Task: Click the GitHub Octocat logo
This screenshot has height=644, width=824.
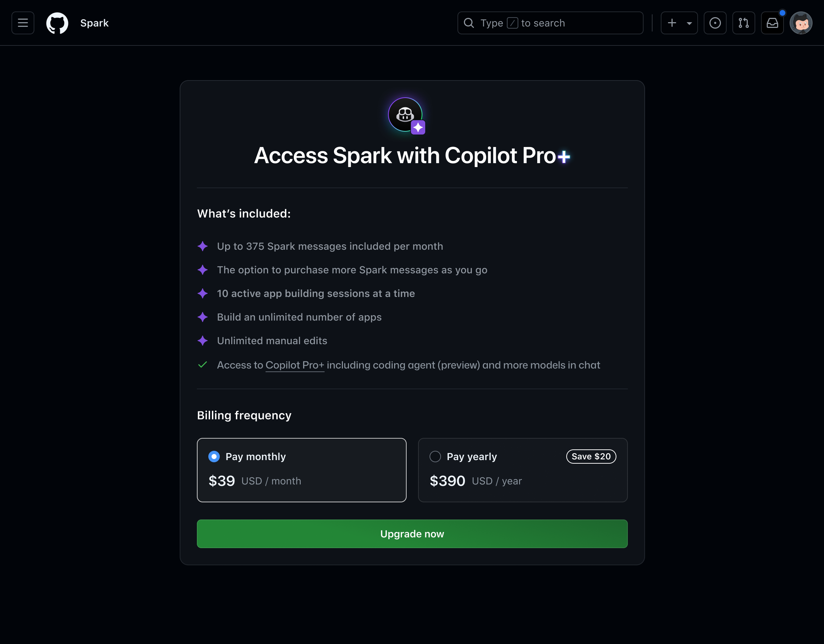Action: coord(57,23)
